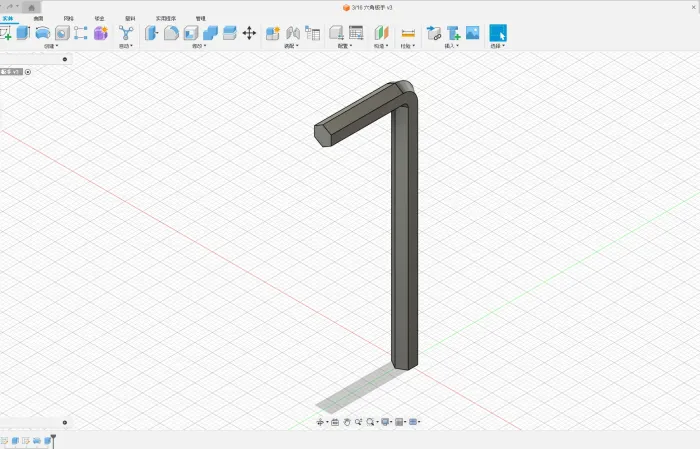Select the Rectangular Pattern tool
This screenshot has width=700, height=449.
coord(81,33)
